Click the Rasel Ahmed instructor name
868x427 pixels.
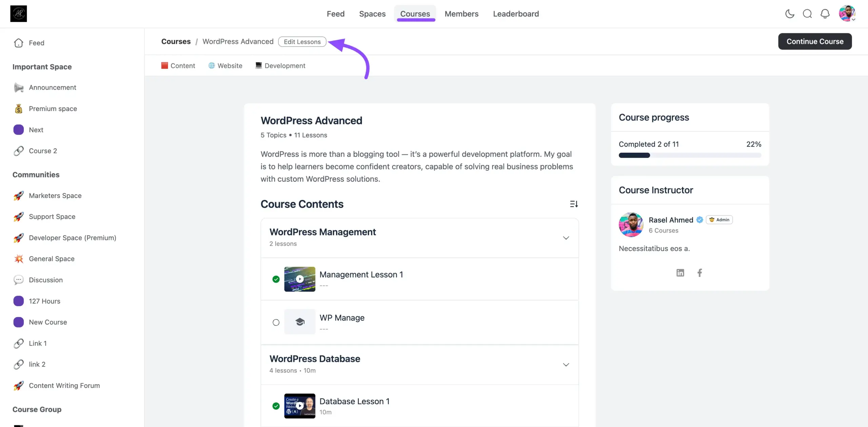671,220
